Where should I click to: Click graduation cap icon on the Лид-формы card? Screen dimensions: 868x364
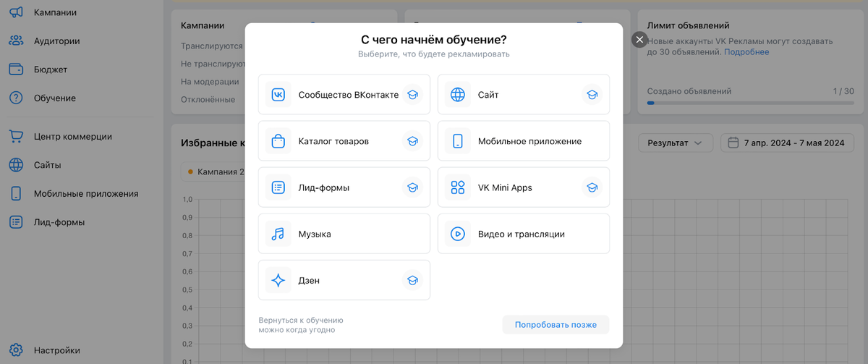pyautogui.click(x=412, y=187)
